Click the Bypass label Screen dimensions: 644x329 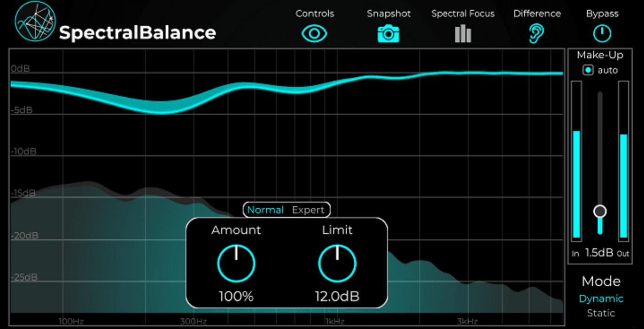(x=602, y=14)
